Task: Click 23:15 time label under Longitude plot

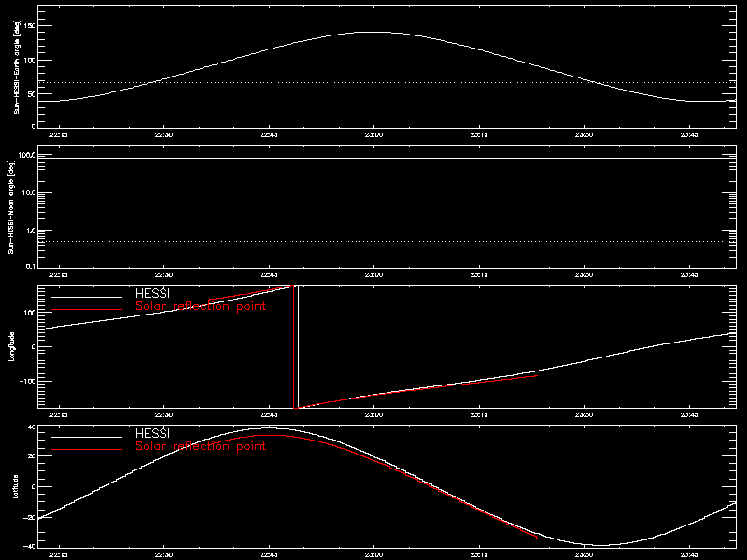Action: (479, 415)
